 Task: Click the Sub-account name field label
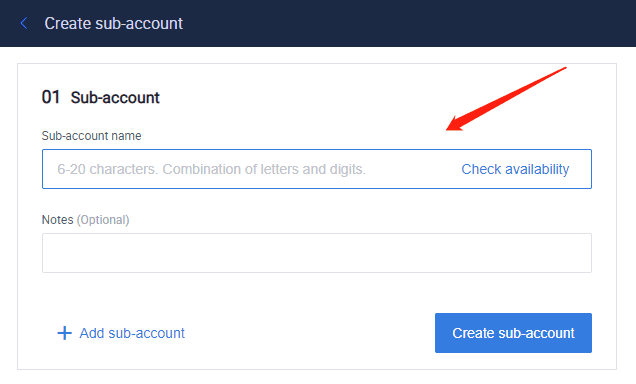[x=91, y=136]
